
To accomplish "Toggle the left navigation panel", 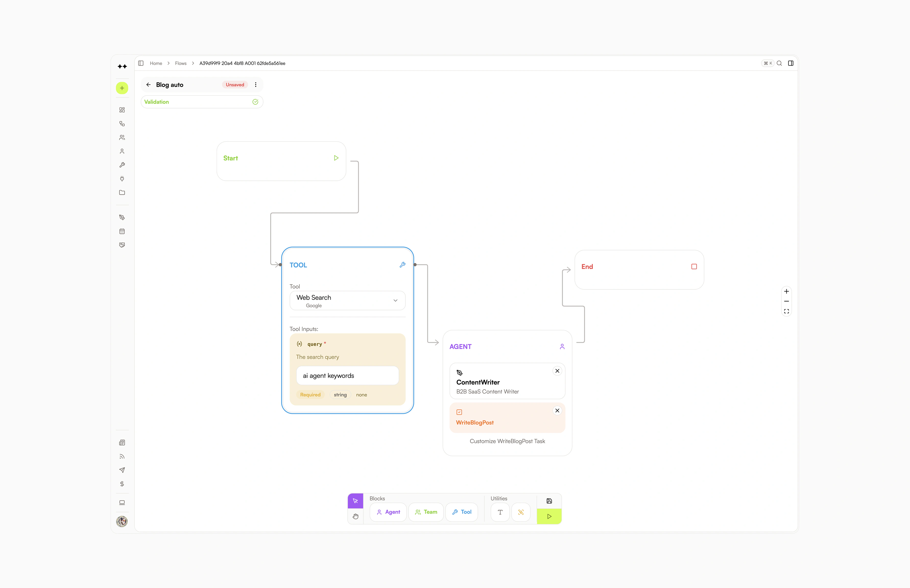I will [141, 63].
